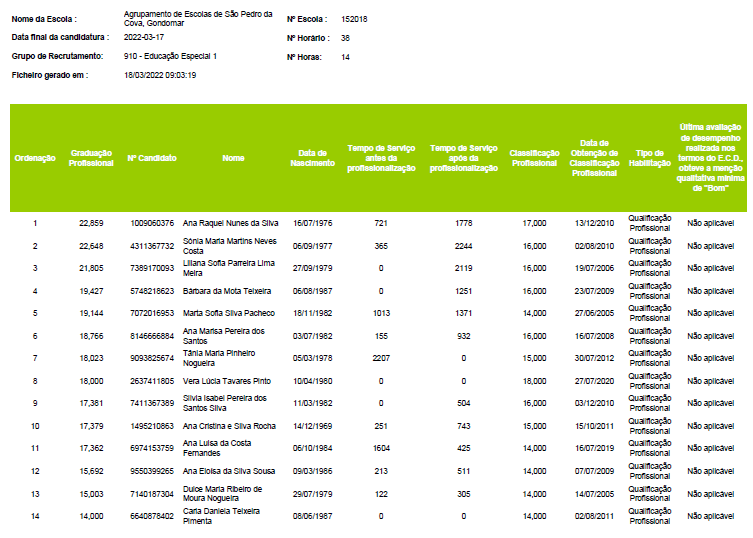Image resolution: width=753 pixels, height=538 pixels.
Task: Click the Ordenação column header
Action: click(x=35, y=158)
